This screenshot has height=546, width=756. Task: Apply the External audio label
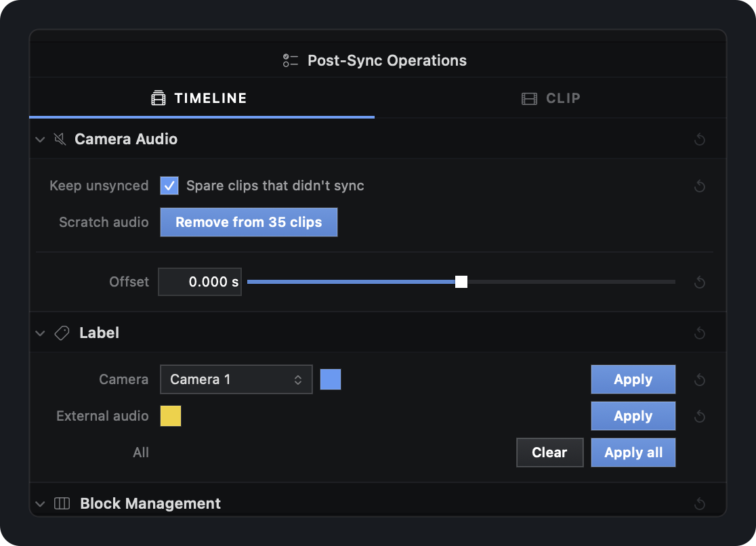point(633,416)
